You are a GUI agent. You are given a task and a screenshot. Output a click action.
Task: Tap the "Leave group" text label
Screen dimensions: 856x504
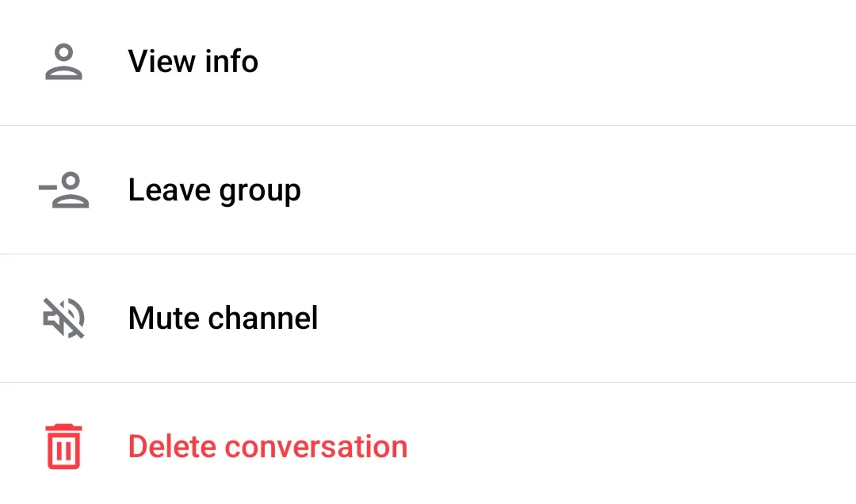click(214, 190)
